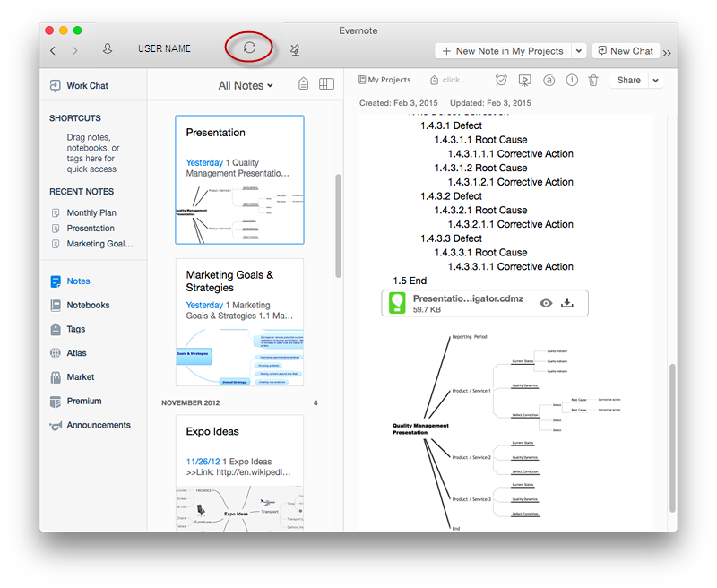Click the mind map image in note
Viewport: 717px width, 588px height.
coord(505,432)
